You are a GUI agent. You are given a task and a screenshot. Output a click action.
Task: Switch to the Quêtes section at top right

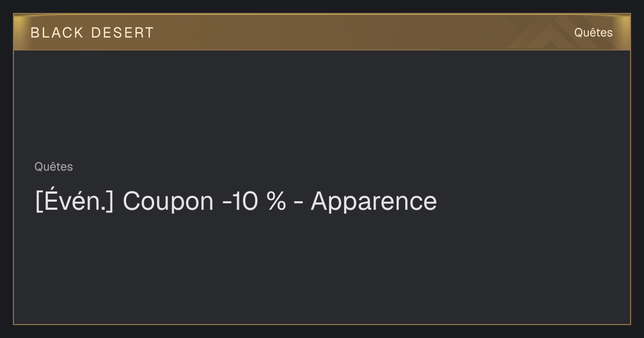click(593, 33)
